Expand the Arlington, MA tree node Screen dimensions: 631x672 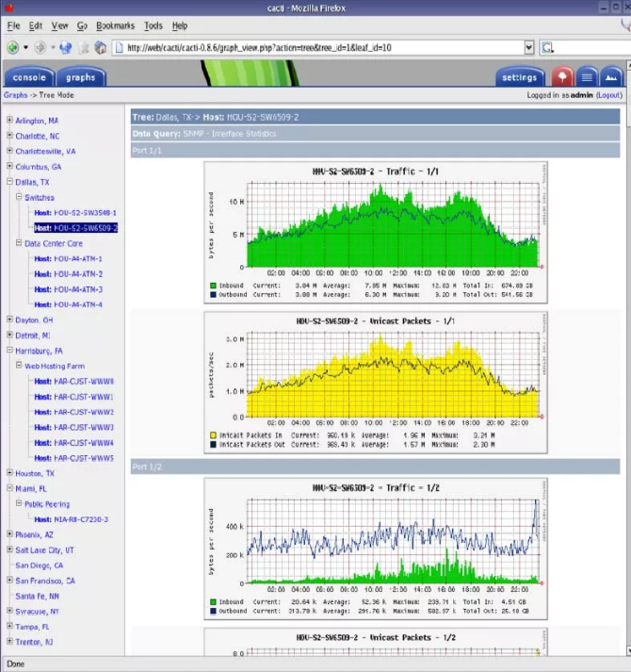point(9,121)
